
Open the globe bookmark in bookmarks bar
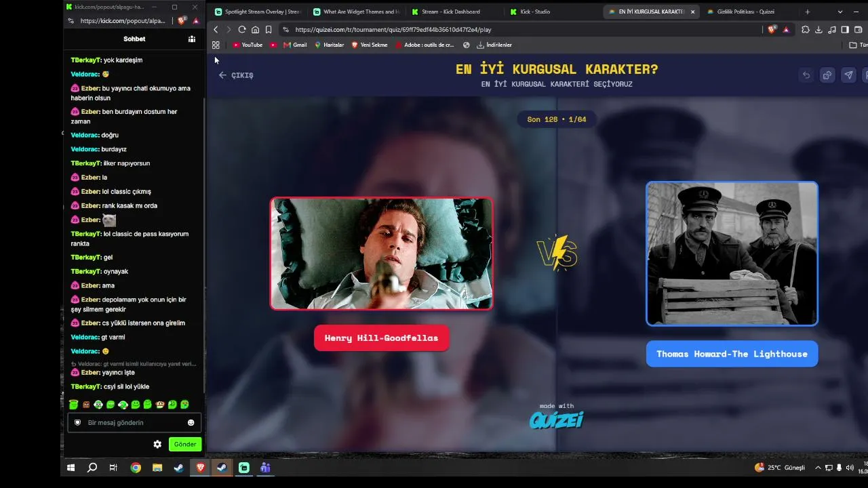click(x=467, y=45)
